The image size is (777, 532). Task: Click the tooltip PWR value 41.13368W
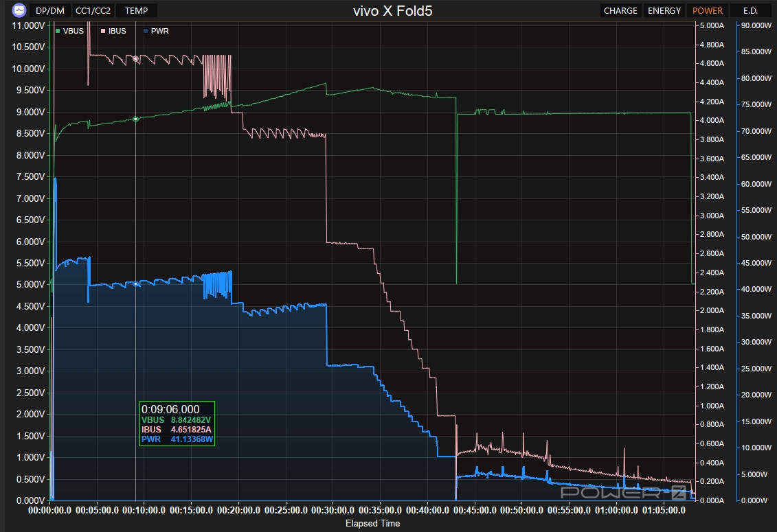point(192,439)
